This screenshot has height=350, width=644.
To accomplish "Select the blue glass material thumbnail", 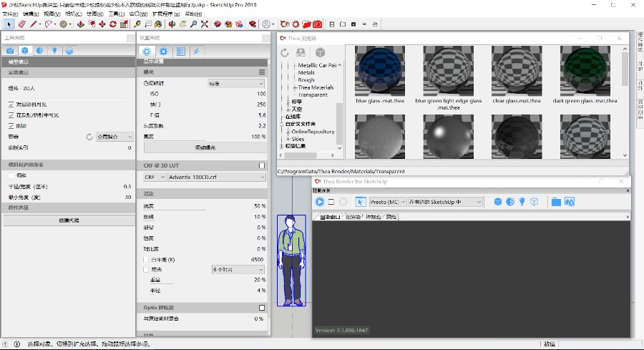I will pyautogui.click(x=380, y=72).
